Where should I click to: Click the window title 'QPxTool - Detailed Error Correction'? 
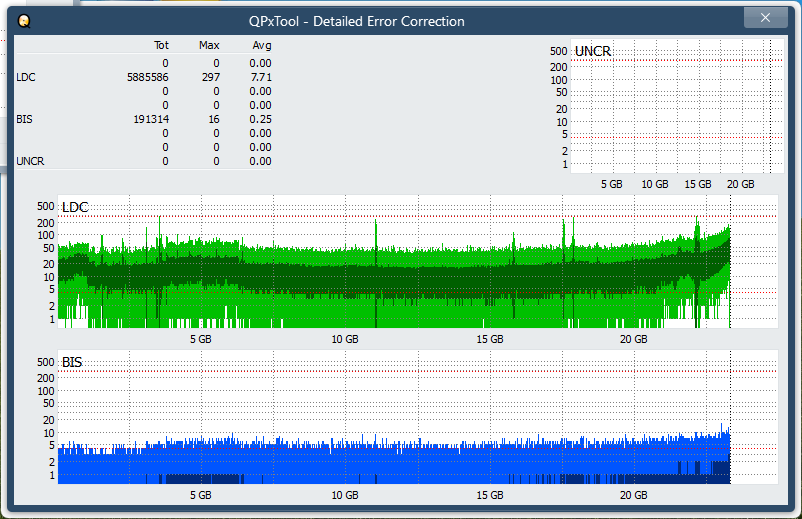pos(357,21)
